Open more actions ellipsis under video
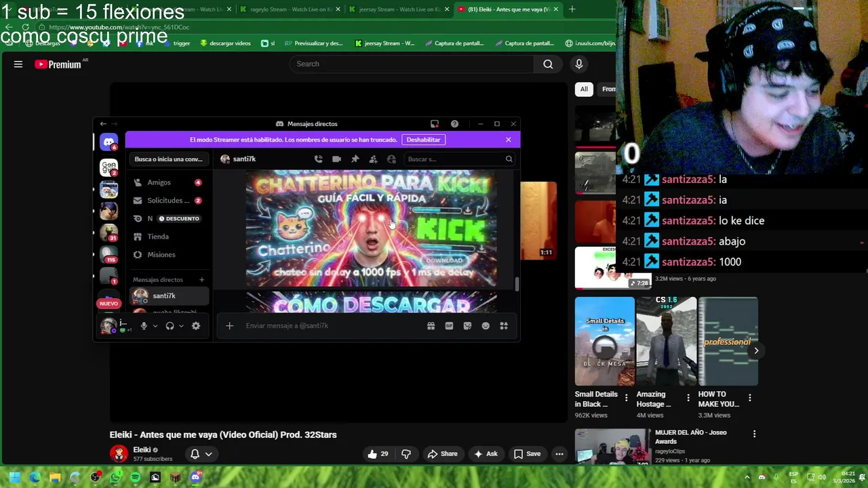This screenshot has height=488, width=868. (559, 454)
